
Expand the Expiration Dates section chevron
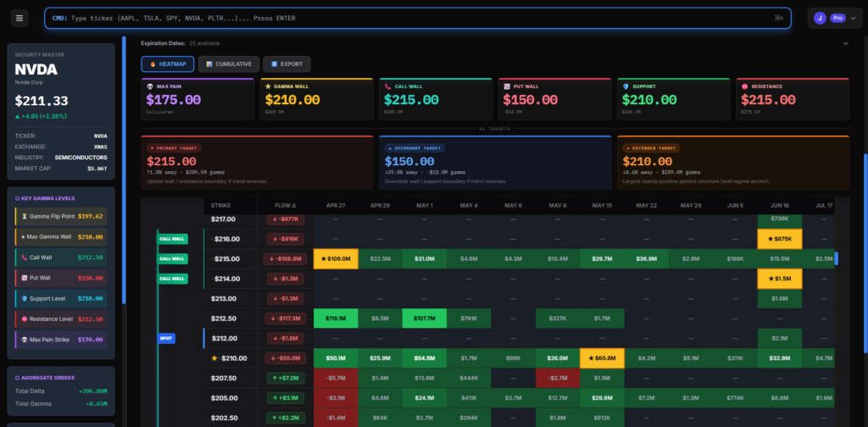(x=845, y=43)
